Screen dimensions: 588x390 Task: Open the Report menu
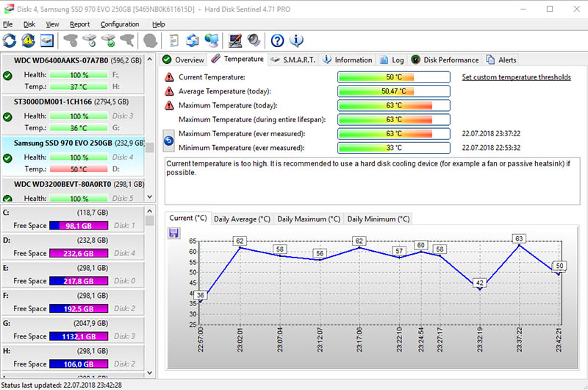pyautogui.click(x=79, y=24)
